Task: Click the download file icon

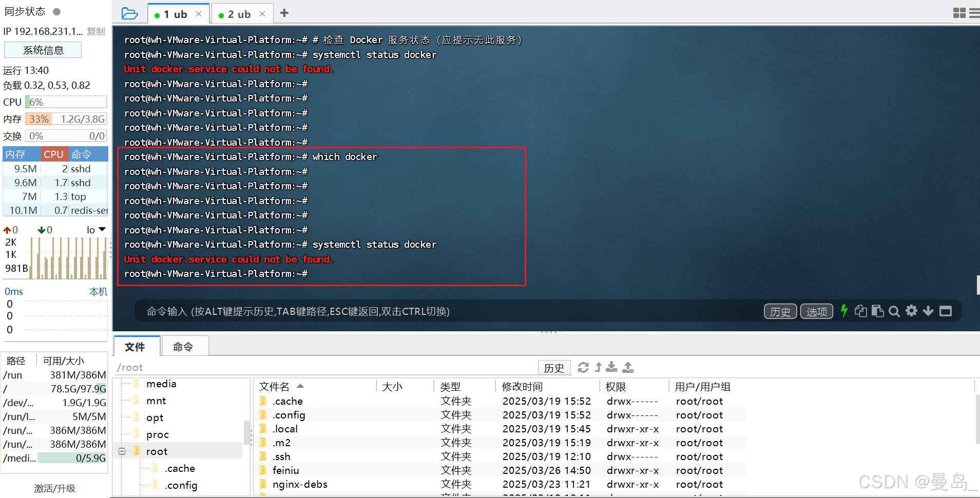Action: [x=611, y=367]
